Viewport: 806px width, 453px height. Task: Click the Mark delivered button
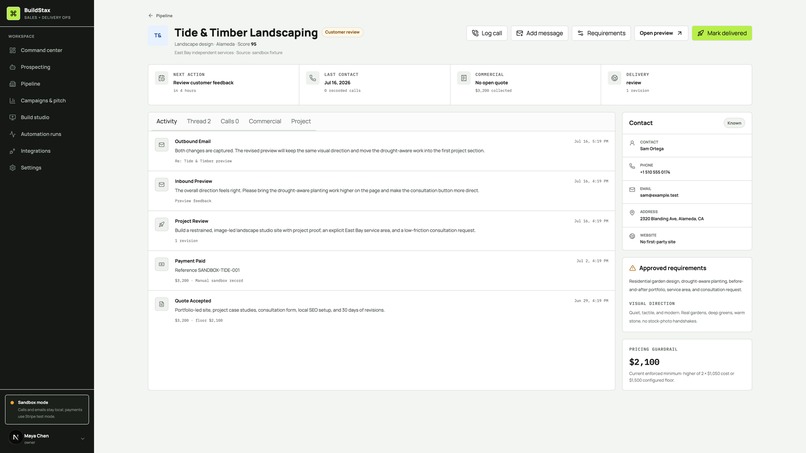tap(722, 33)
